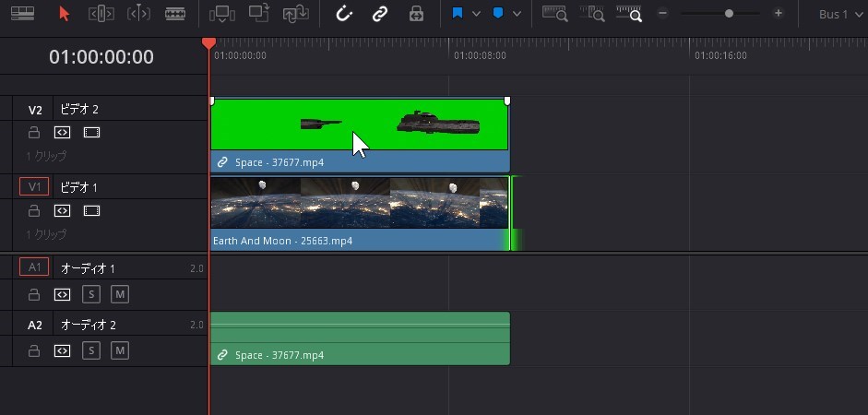Click the V1 track destination button
Image resolution: width=868 pixels, height=415 pixels.
[34, 187]
